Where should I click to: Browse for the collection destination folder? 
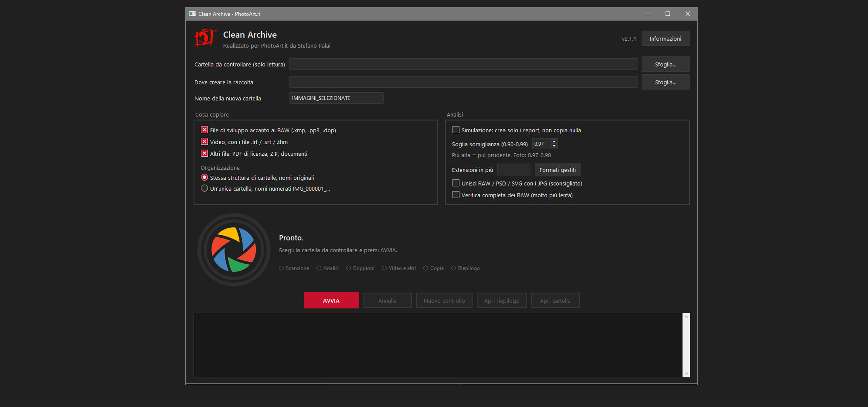[x=665, y=82]
